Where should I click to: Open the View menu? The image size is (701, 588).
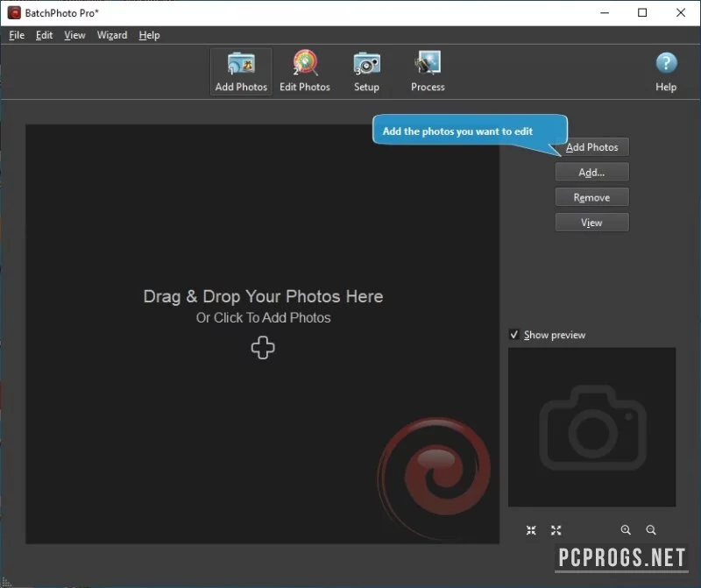coord(74,35)
